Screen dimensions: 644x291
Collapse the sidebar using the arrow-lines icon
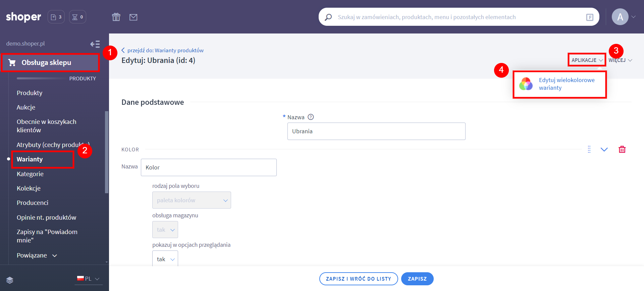[x=95, y=44]
